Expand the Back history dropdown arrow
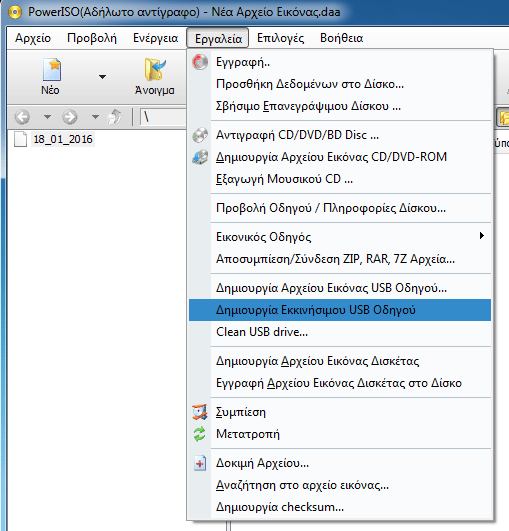The height and width of the screenshot is (531, 509). pos(47,117)
